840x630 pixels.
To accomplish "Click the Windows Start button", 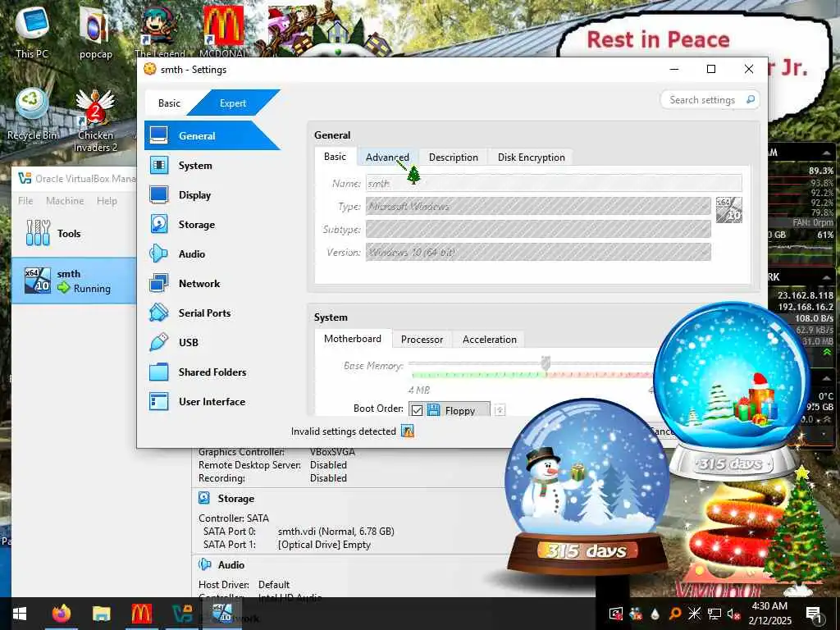I will 20,614.
